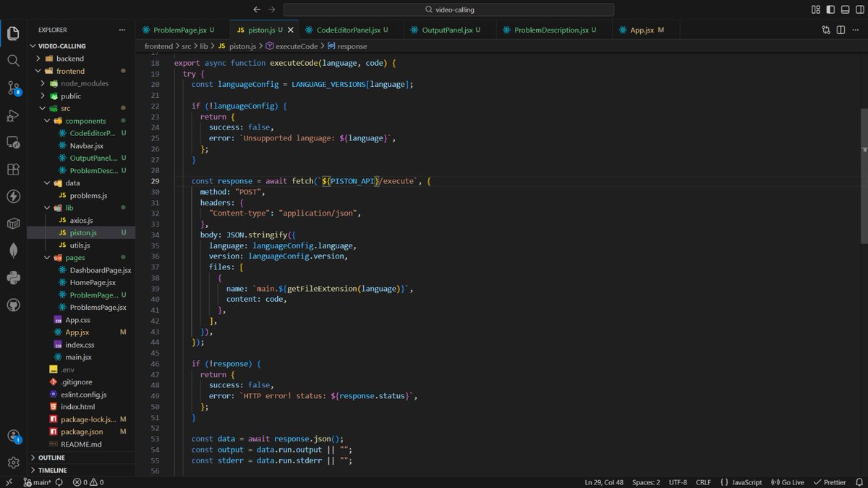Screen dimensions: 868x488
Task: Close the piston.js tab
Action: coord(291,30)
